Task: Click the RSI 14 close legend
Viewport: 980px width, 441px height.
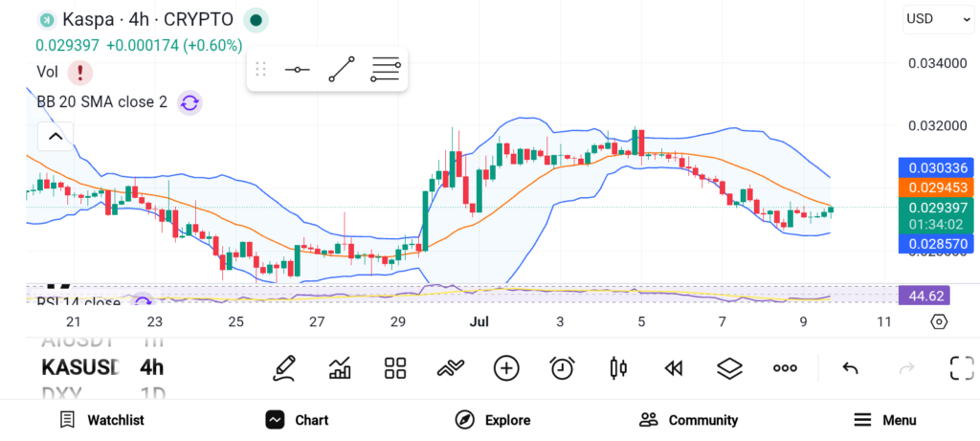Action: (78, 303)
